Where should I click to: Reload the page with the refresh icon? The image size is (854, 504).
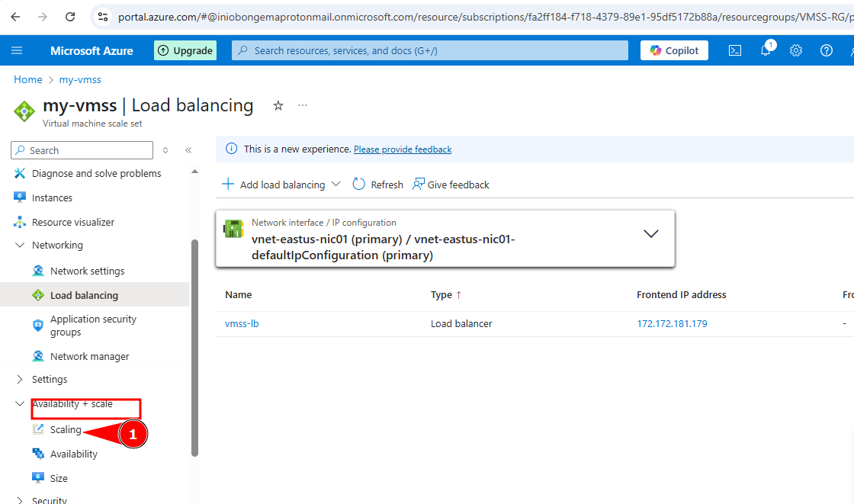click(x=70, y=17)
